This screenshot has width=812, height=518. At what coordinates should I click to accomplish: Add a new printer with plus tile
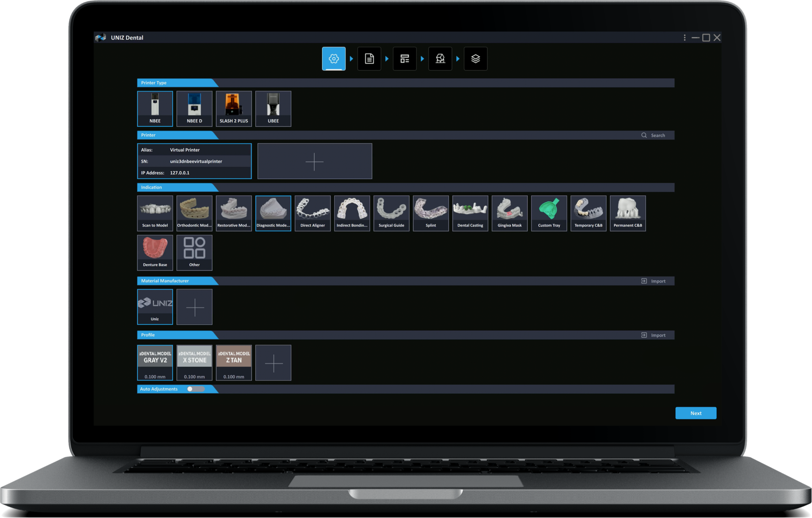coord(314,161)
